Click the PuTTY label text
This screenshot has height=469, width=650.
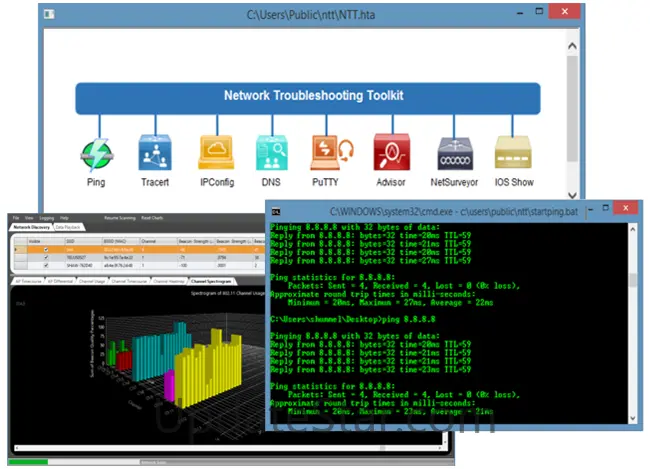pos(325,182)
